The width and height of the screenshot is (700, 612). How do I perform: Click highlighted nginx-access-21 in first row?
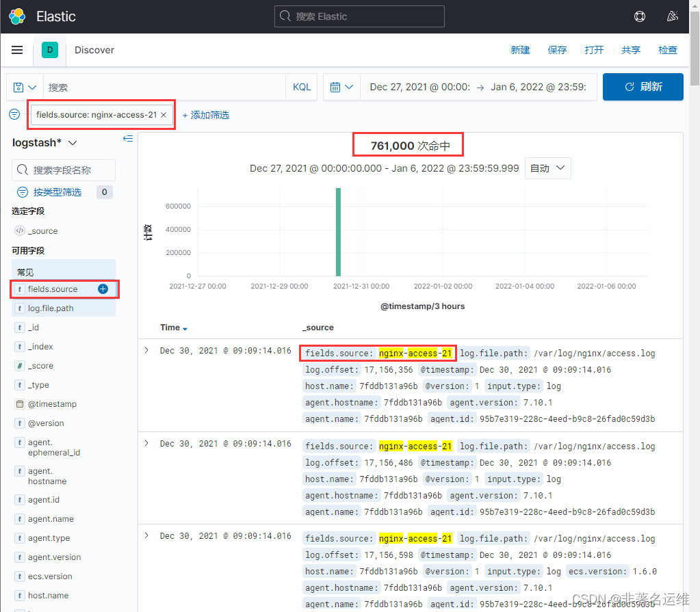pyautogui.click(x=415, y=354)
